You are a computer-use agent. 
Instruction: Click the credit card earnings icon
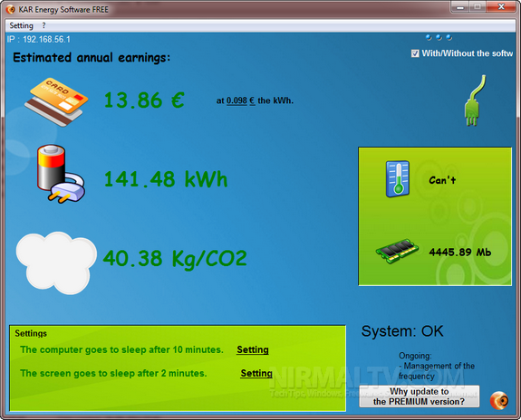[x=56, y=101]
